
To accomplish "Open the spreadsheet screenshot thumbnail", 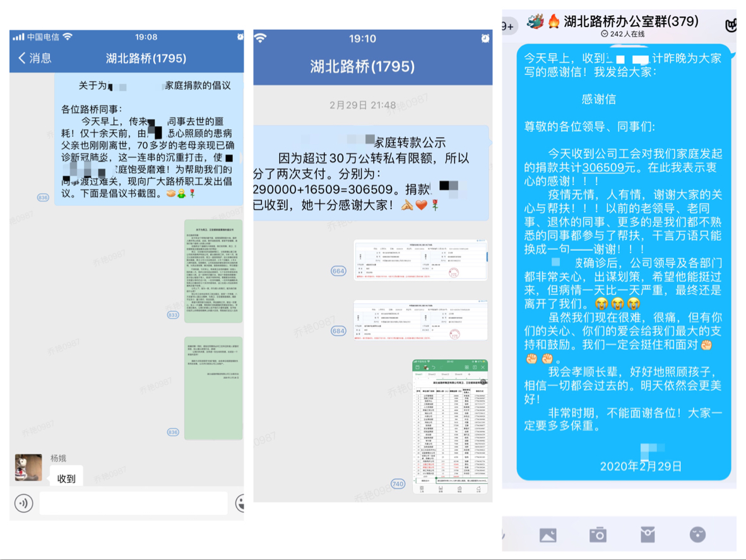I will (x=449, y=426).
